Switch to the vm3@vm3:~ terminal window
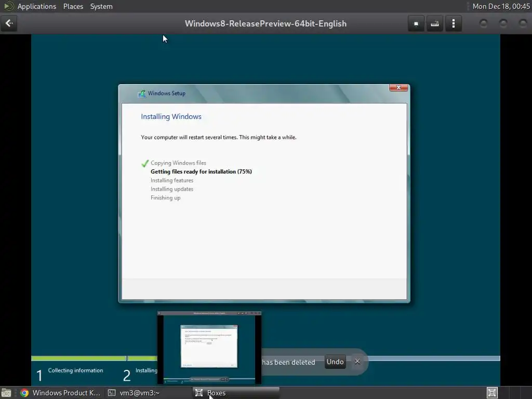This screenshot has height=399, width=532. pyautogui.click(x=134, y=393)
